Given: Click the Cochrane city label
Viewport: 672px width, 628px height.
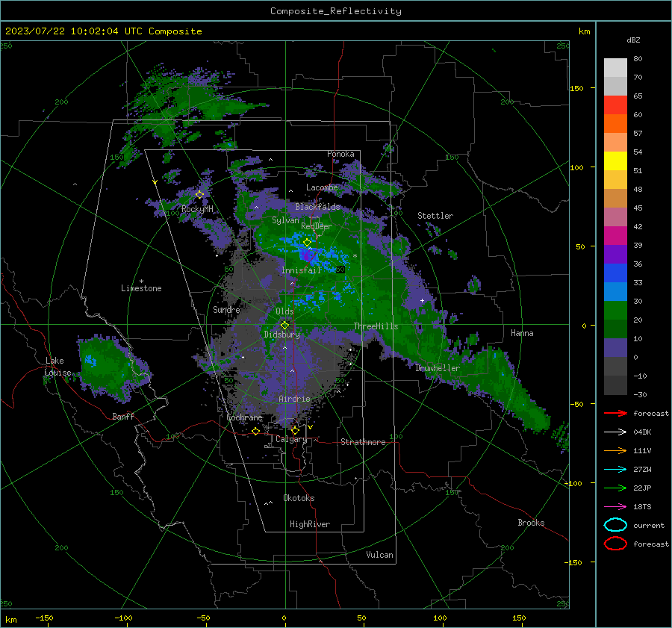Looking at the screenshot, I should [x=244, y=417].
